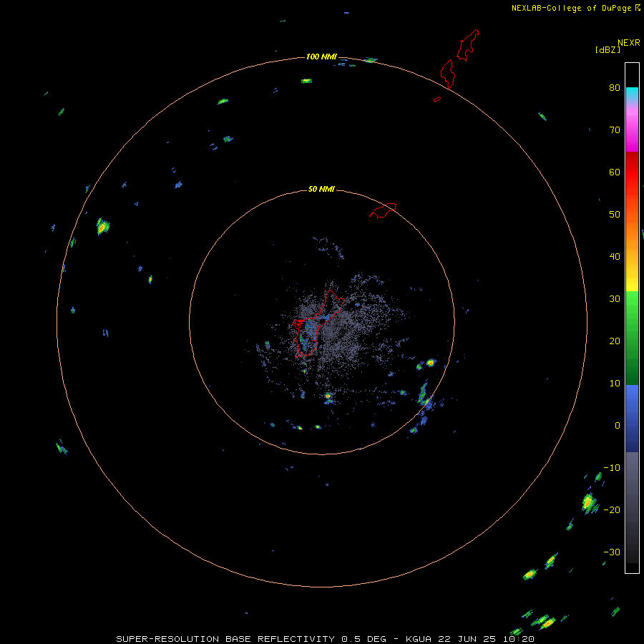The width and height of the screenshot is (644, 644).
Task: Click the blue band of the color bar
Action: pyautogui.click(x=632, y=419)
